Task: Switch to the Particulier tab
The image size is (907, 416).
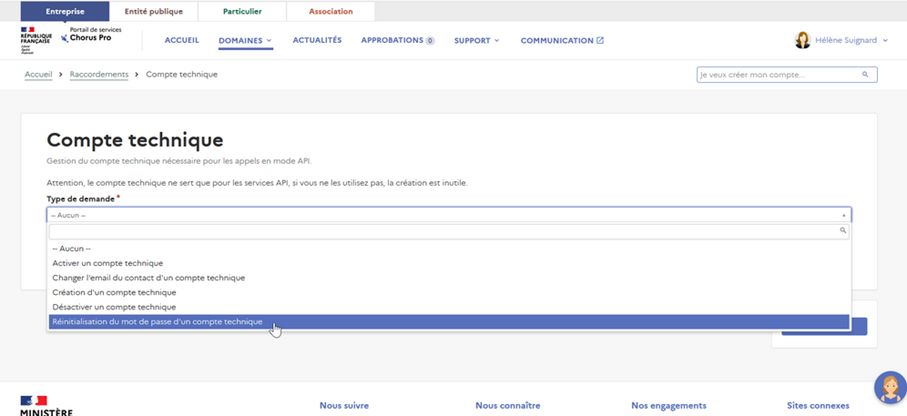Action: (242, 12)
